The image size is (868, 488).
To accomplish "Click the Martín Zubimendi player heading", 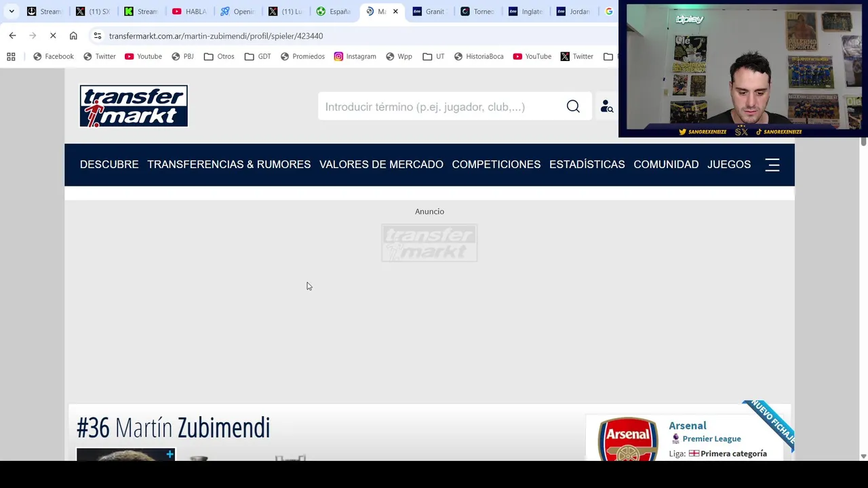I will point(174,428).
